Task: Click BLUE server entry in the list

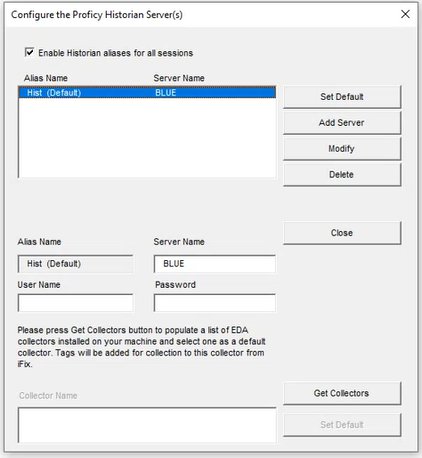Action: pos(166,92)
